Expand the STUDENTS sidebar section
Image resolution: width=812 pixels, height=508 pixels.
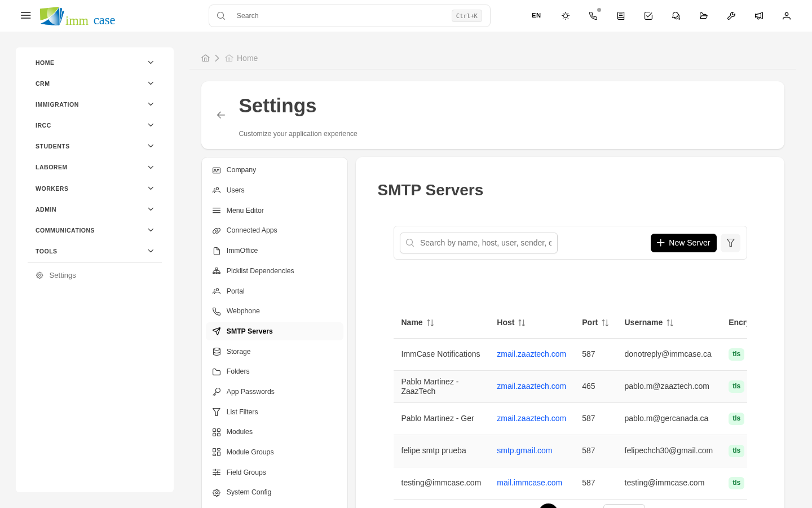[x=95, y=146]
